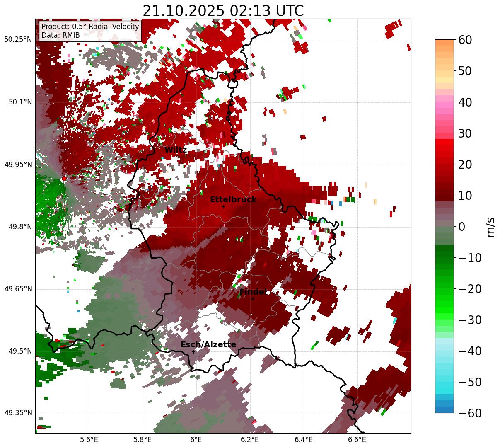Click the colorbar 20 tick label
The height and width of the screenshot is (448, 500).
coord(465,164)
